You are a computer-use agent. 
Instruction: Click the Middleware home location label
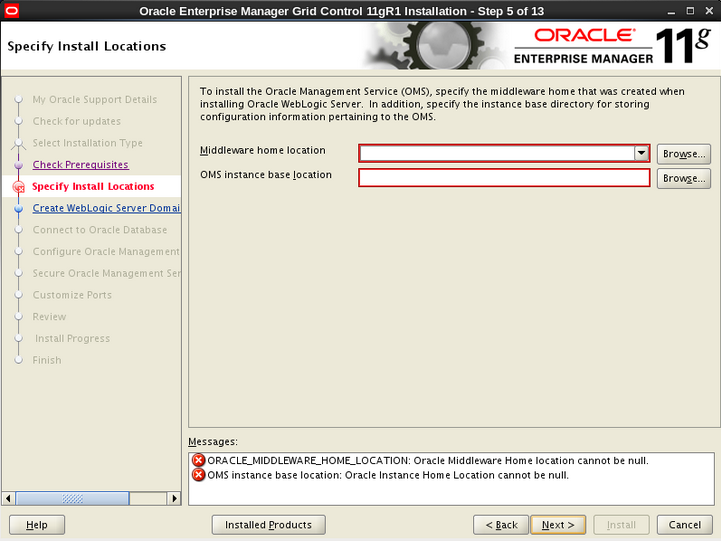pyautogui.click(x=263, y=150)
